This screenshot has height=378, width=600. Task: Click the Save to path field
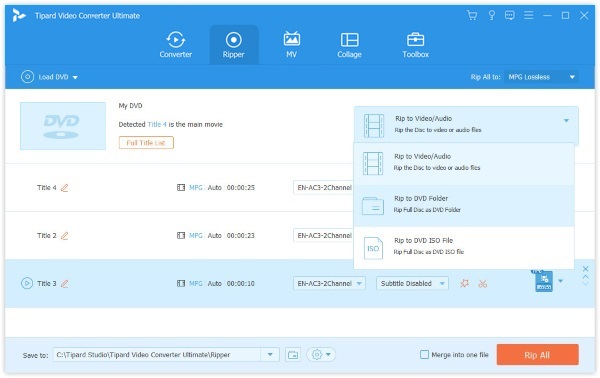[x=157, y=355]
